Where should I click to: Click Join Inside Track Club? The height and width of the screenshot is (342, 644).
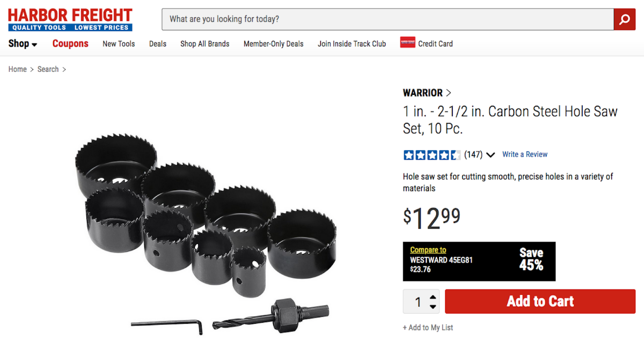pos(352,44)
